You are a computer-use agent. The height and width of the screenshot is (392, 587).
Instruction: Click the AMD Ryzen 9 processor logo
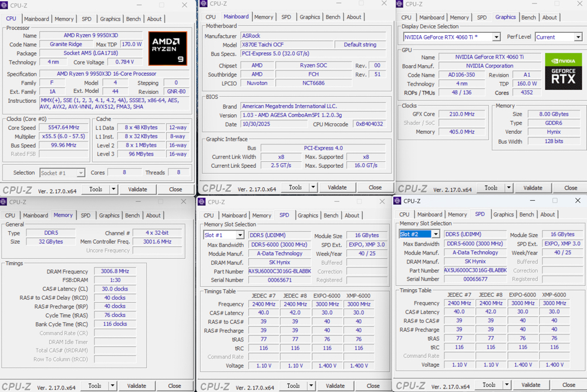coord(168,49)
